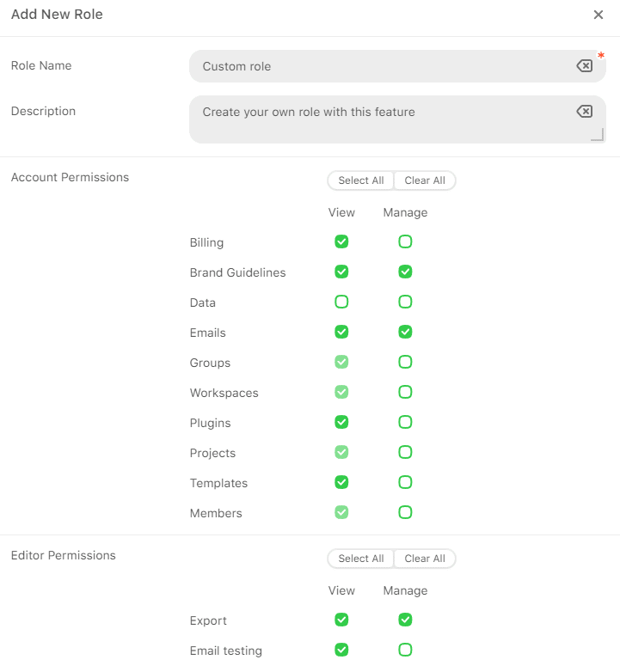620x672 pixels.
Task: Enable Email testing Manage permission
Action: [x=405, y=650]
